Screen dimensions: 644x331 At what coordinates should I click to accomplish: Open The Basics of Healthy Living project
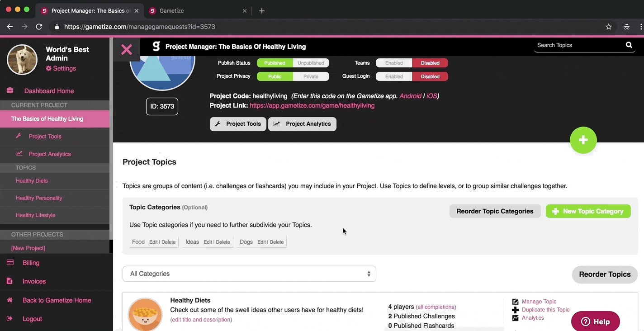tap(55, 119)
